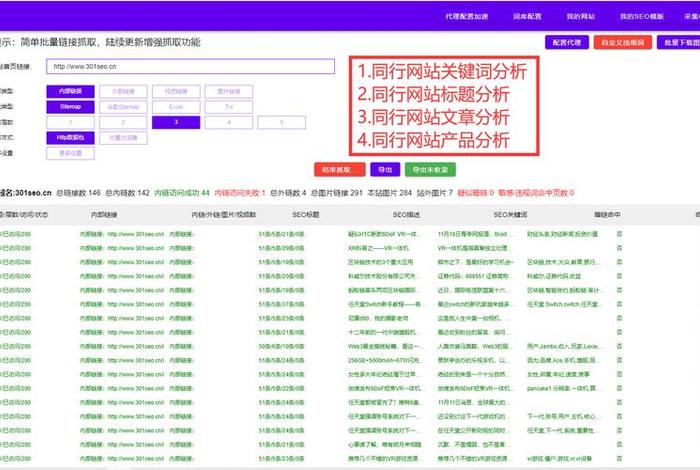Click the SEO关键词 column header
700x470 pixels.
point(510,215)
